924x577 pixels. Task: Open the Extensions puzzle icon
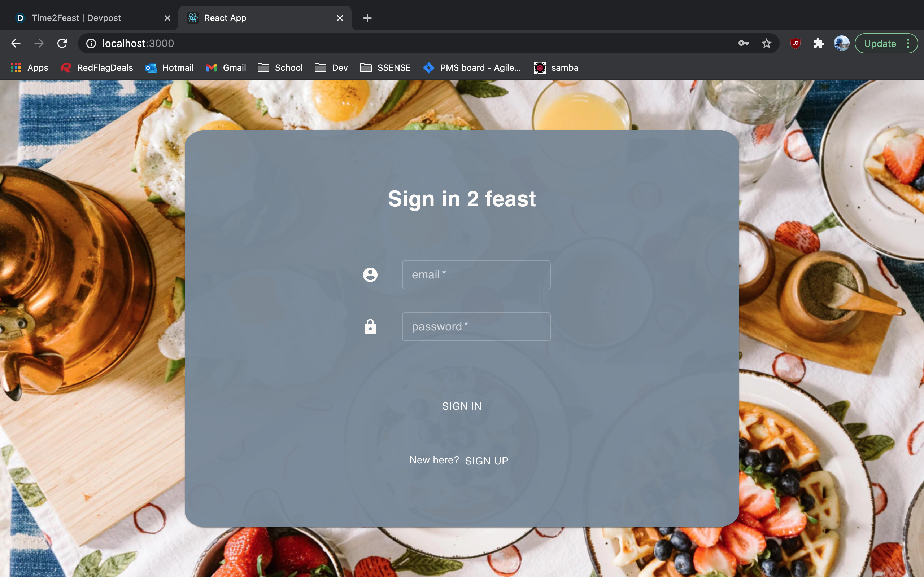click(818, 44)
